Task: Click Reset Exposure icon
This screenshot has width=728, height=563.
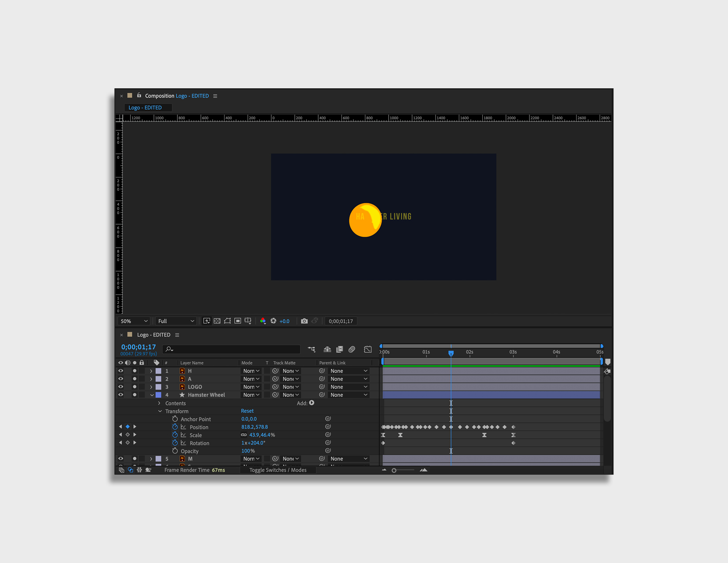Action: click(274, 321)
